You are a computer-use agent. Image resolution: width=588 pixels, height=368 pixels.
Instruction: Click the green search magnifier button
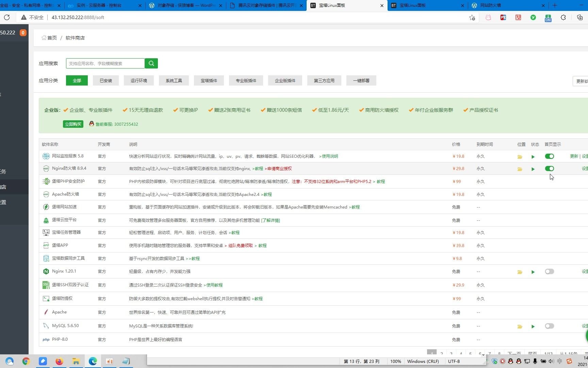pyautogui.click(x=151, y=63)
